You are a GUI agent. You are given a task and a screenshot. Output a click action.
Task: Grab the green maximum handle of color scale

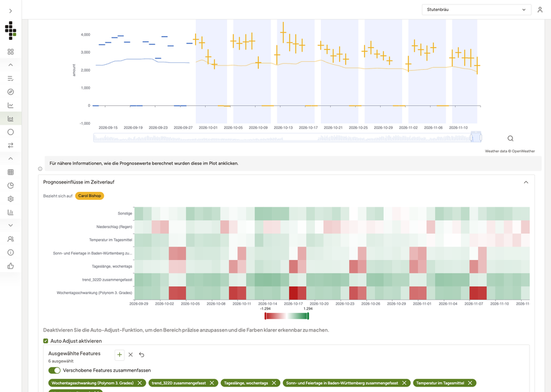(308, 316)
